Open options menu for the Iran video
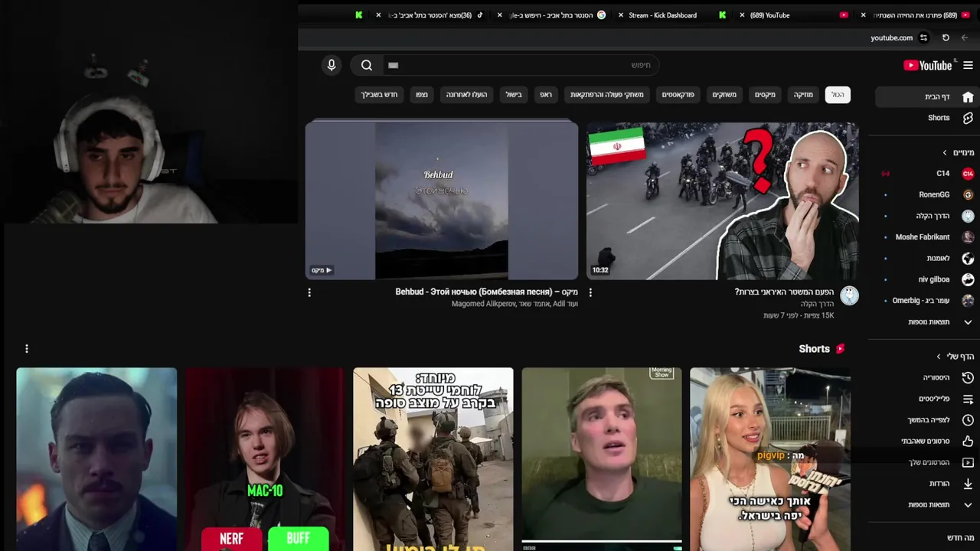Screen dimensions: 980x551 tap(590, 292)
